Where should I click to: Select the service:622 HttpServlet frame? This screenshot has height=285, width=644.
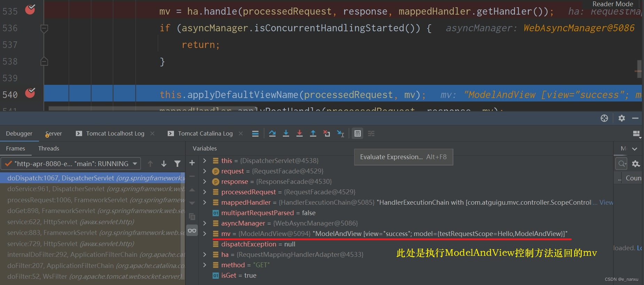(x=92, y=222)
